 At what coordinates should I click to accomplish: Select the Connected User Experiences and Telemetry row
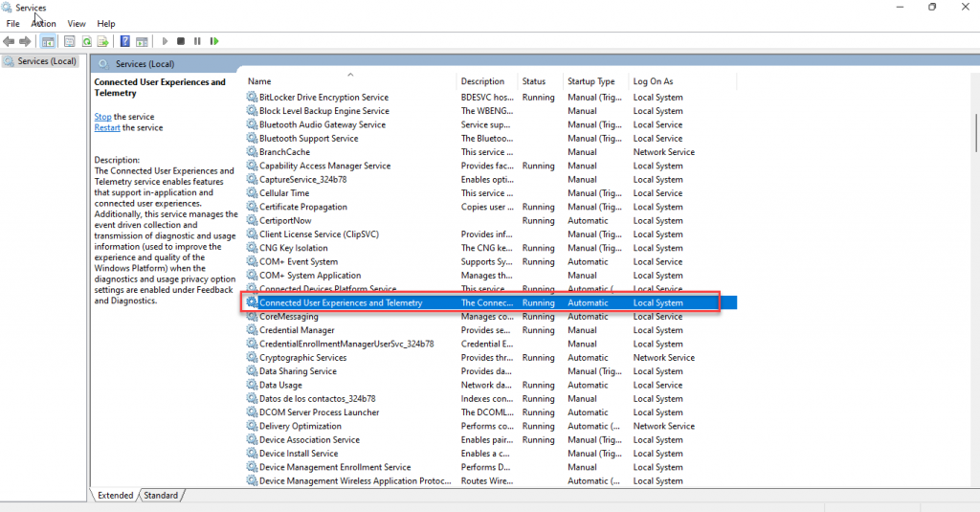point(491,302)
